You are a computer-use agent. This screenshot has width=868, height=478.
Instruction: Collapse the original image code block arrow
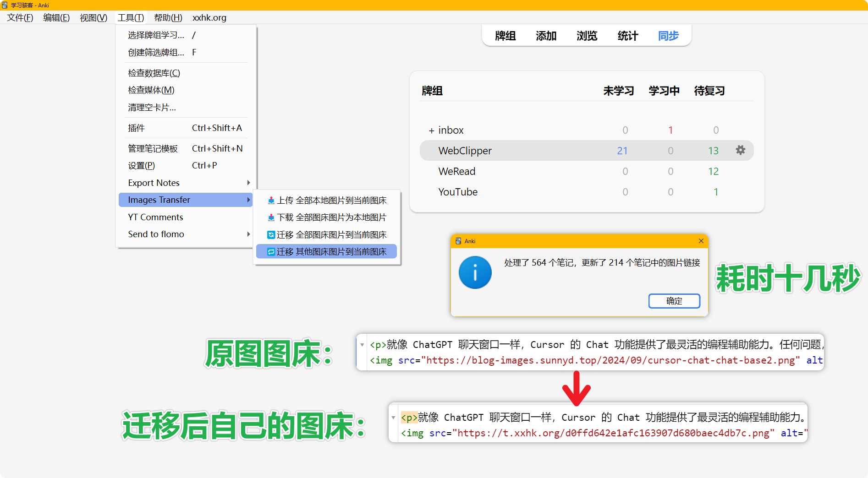point(362,345)
